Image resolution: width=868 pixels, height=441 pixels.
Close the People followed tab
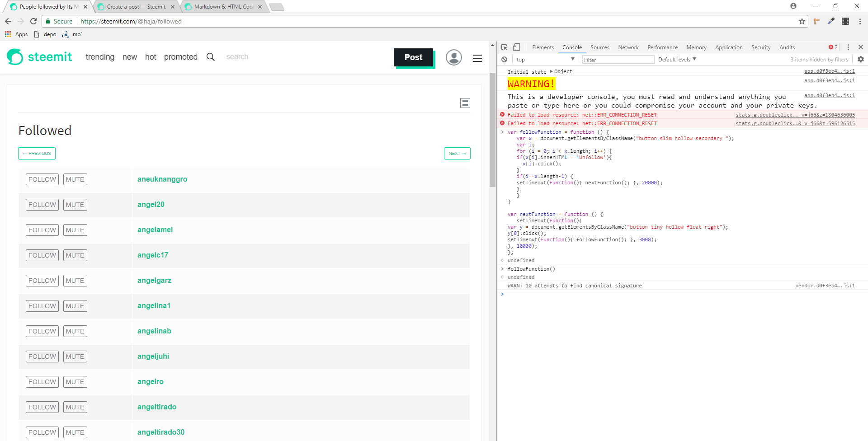click(85, 7)
